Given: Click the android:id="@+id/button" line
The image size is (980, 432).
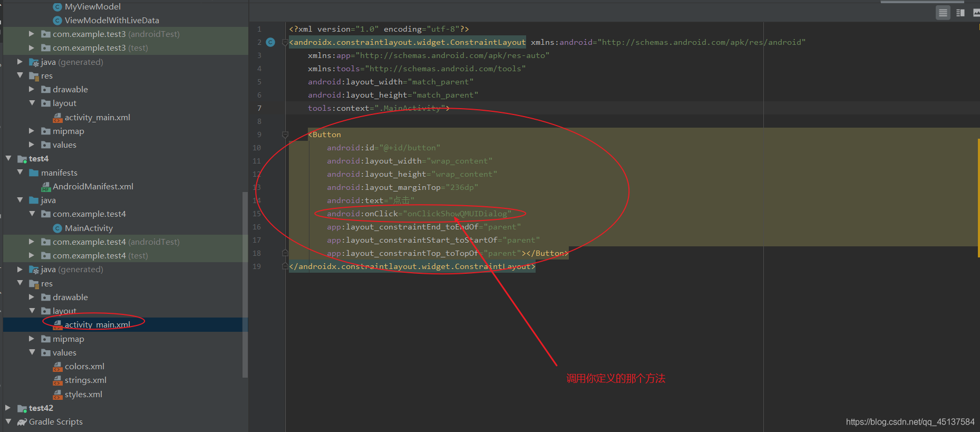Looking at the screenshot, I should click(383, 148).
